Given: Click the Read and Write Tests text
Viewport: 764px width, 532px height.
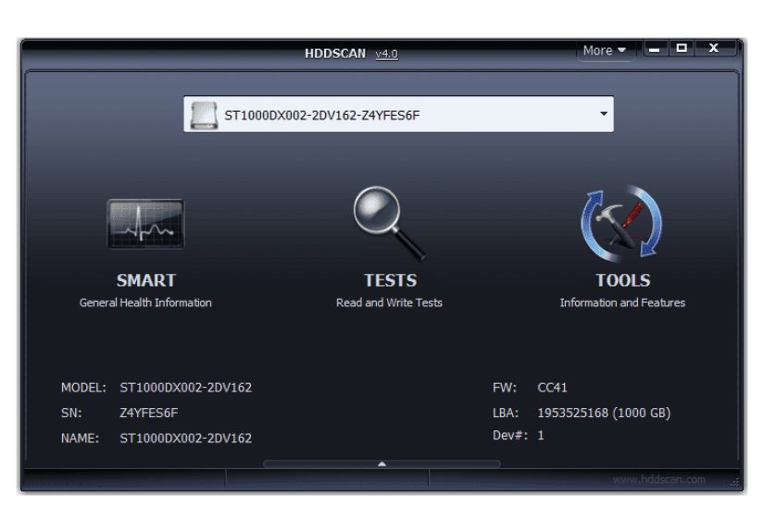Looking at the screenshot, I should (389, 303).
